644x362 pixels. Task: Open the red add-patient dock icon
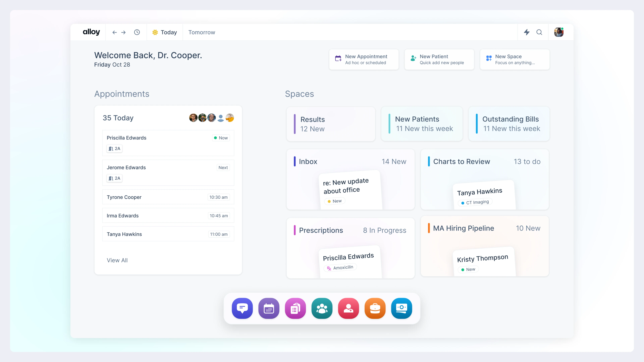pyautogui.click(x=348, y=308)
